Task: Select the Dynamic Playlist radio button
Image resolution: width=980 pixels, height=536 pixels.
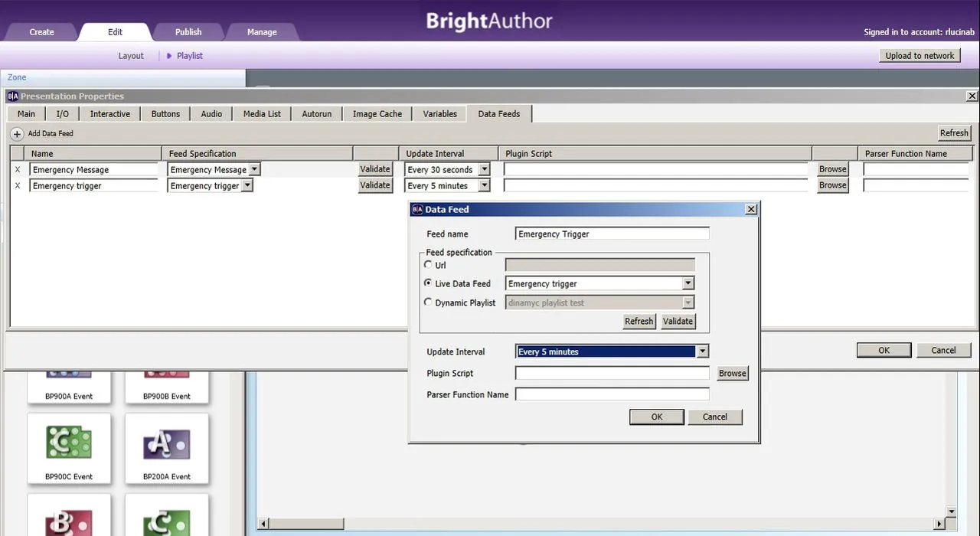Action: [x=428, y=302]
